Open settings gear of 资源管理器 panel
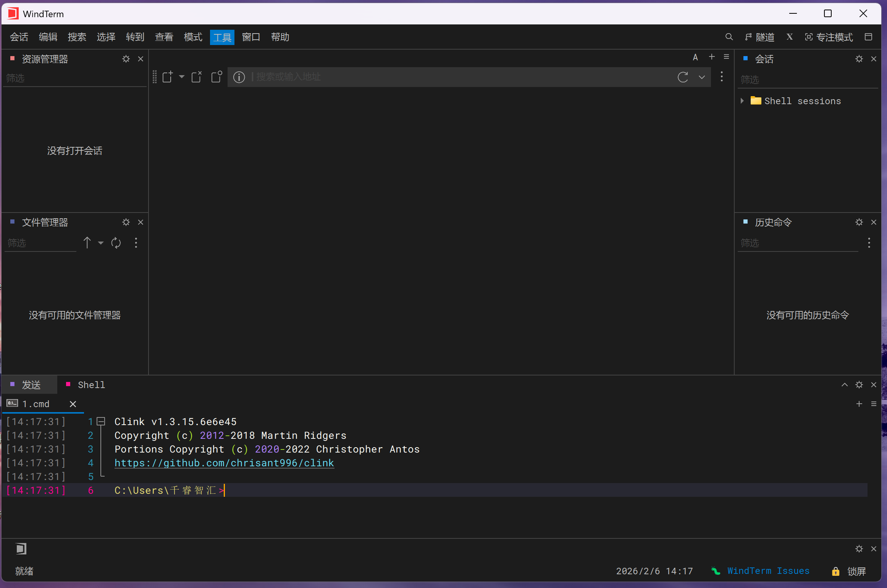 (x=126, y=59)
